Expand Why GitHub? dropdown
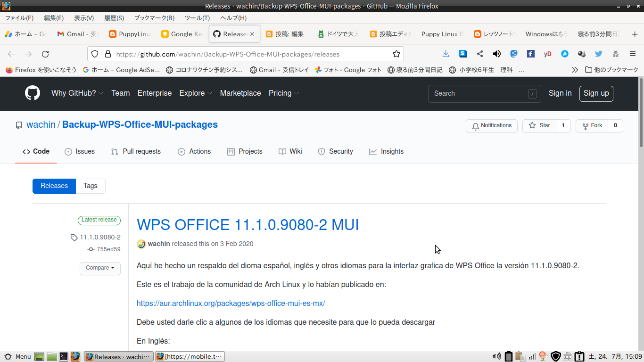The image size is (644, 362). (77, 93)
